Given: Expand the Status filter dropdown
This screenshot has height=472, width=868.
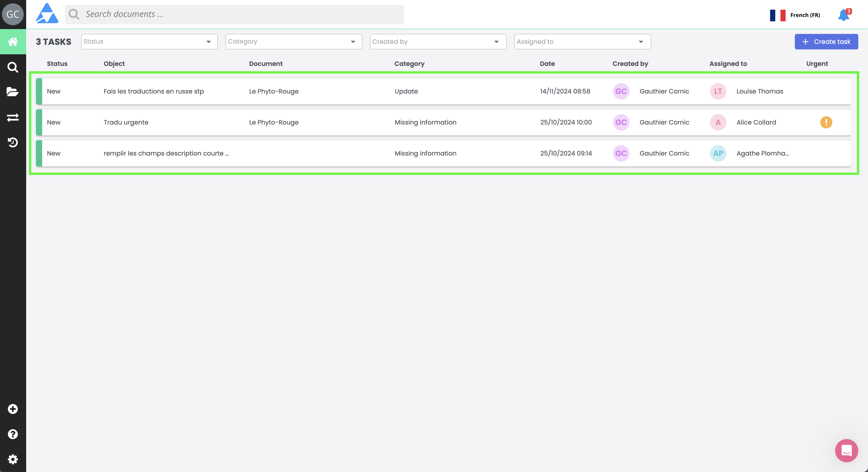Looking at the screenshot, I should pos(149,42).
